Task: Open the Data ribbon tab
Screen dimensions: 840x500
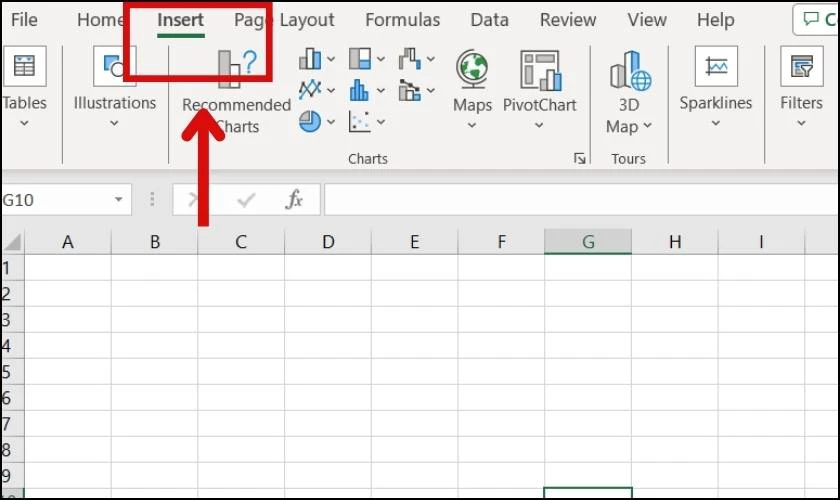Action: click(x=489, y=20)
